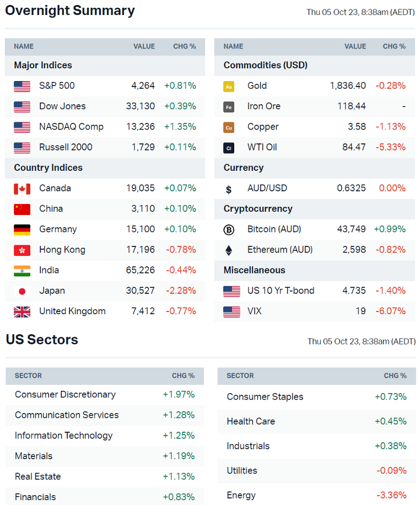This screenshot has width=420, height=505.
Task: Open the NASDAQ Comp link
Action: 71,126
